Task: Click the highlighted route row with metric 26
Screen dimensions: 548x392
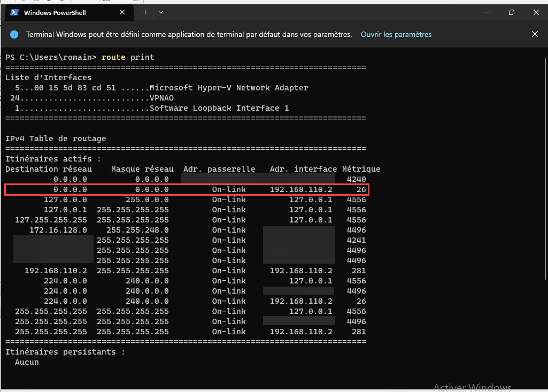Action: point(186,189)
